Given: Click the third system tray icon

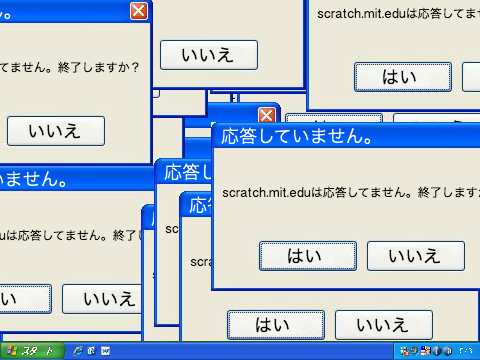Looking at the screenshot, I should pyautogui.click(x=425, y=351).
